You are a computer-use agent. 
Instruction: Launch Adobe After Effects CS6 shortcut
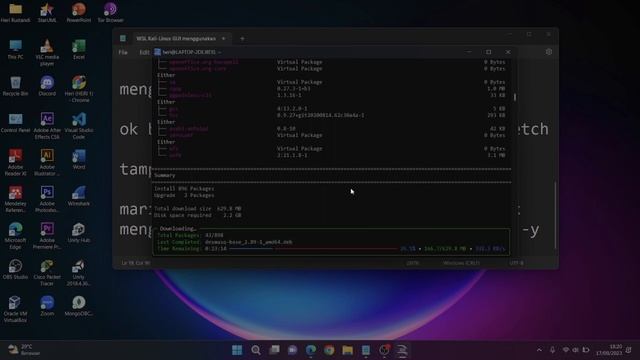pyautogui.click(x=47, y=126)
